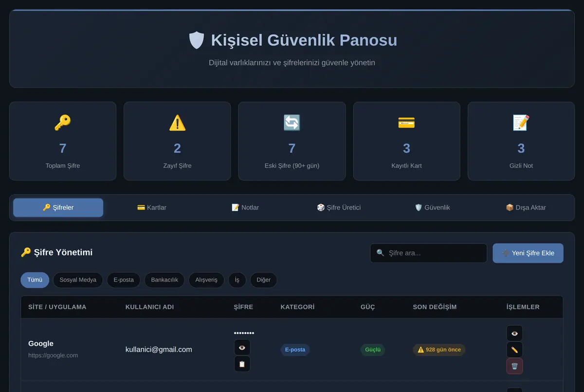Click the 928 gün önce warning badge
This screenshot has width=584, height=392.
click(x=439, y=350)
